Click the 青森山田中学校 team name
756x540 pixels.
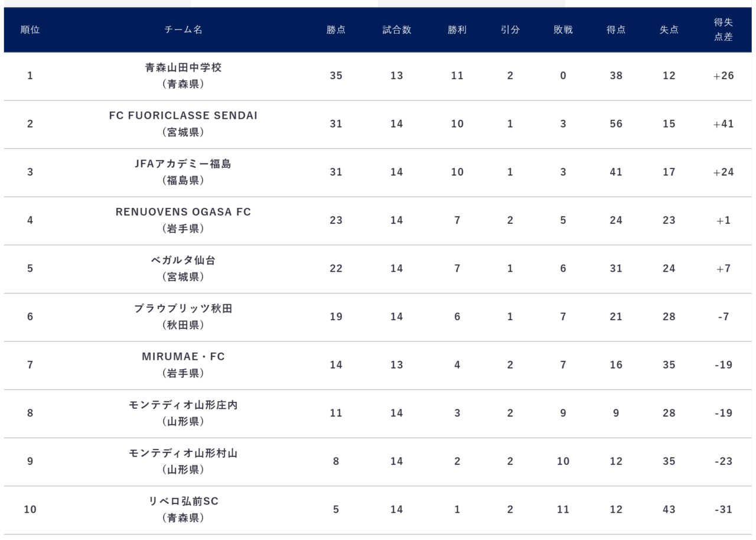coord(183,67)
